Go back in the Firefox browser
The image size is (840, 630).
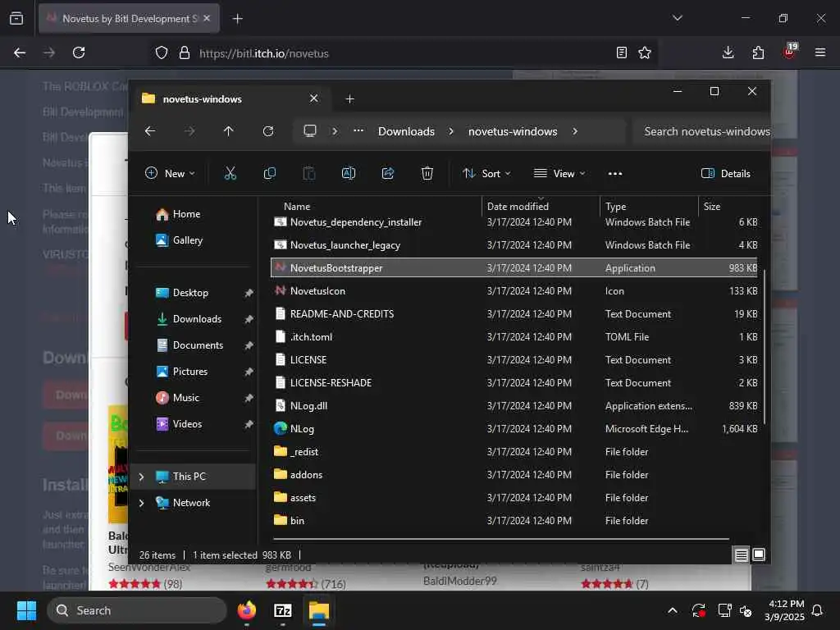(x=20, y=52)
